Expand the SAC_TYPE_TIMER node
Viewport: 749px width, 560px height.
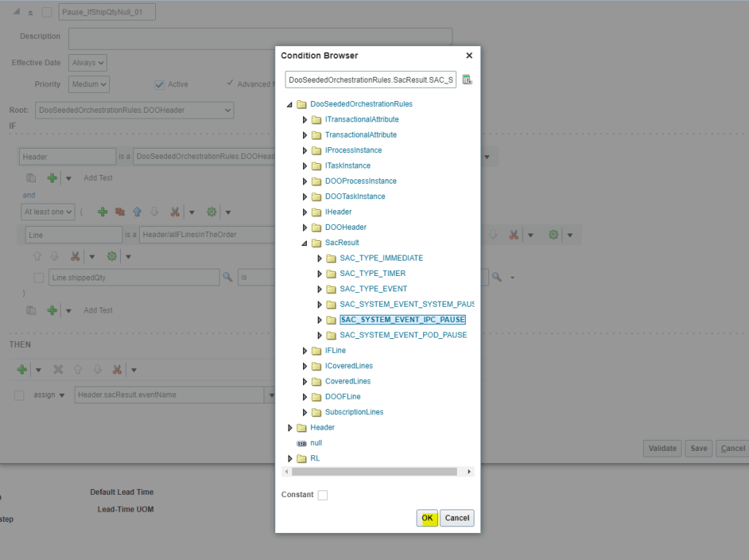tap(320, 274)
